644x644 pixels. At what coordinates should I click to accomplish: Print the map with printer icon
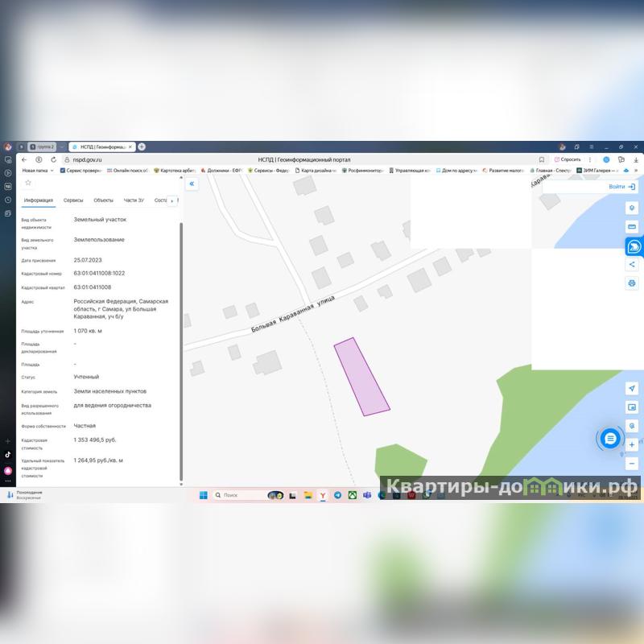pyautogui.click(x=632, y=283)
